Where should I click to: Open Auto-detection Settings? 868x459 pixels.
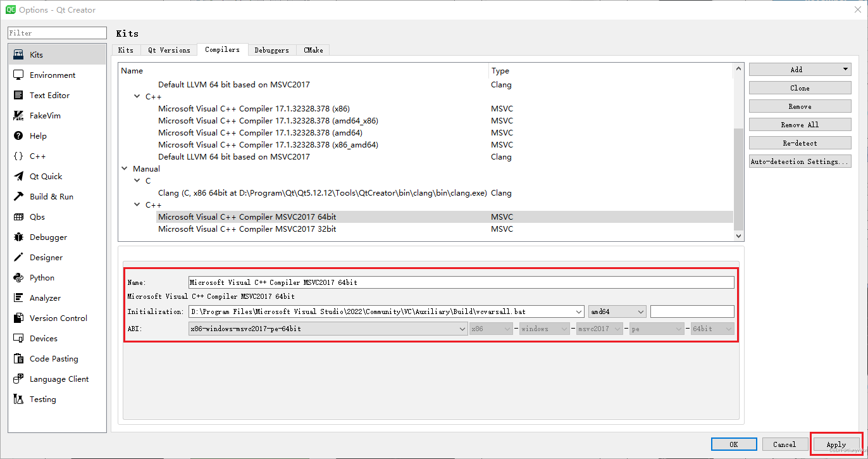[x=800, y=161]
